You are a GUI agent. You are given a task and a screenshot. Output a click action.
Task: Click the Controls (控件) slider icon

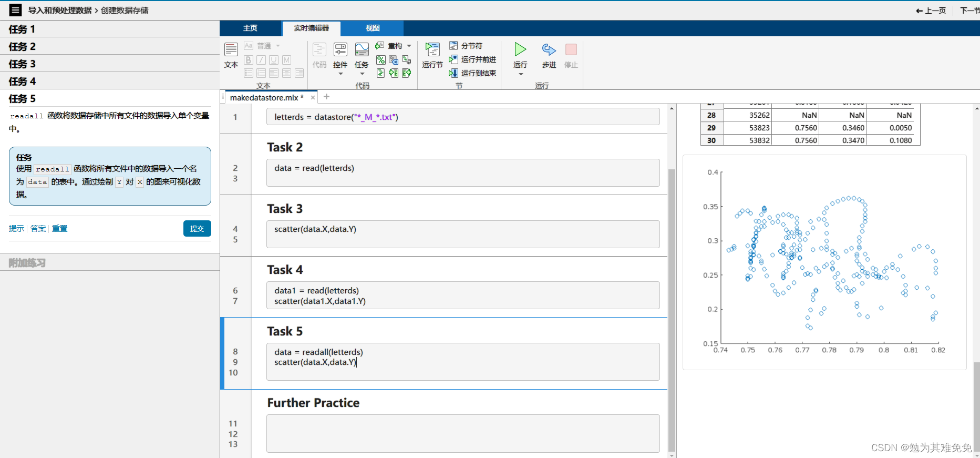click(341, 50)
